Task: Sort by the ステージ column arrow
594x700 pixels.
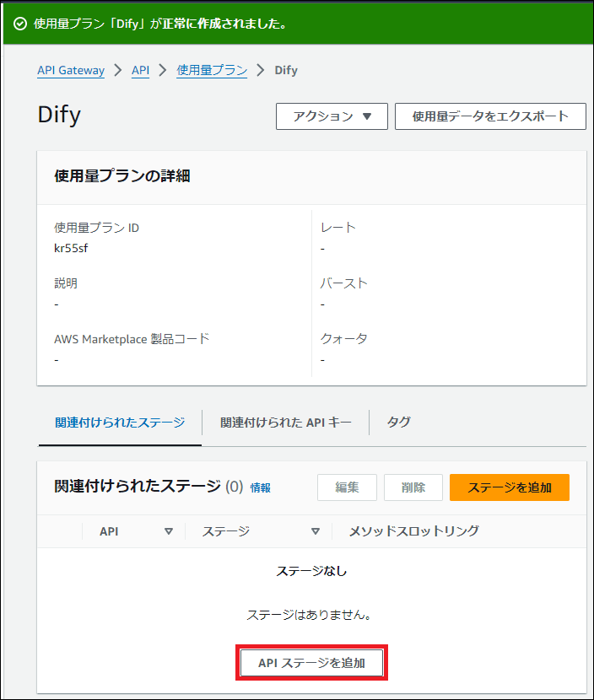Action: click(316, 531)
